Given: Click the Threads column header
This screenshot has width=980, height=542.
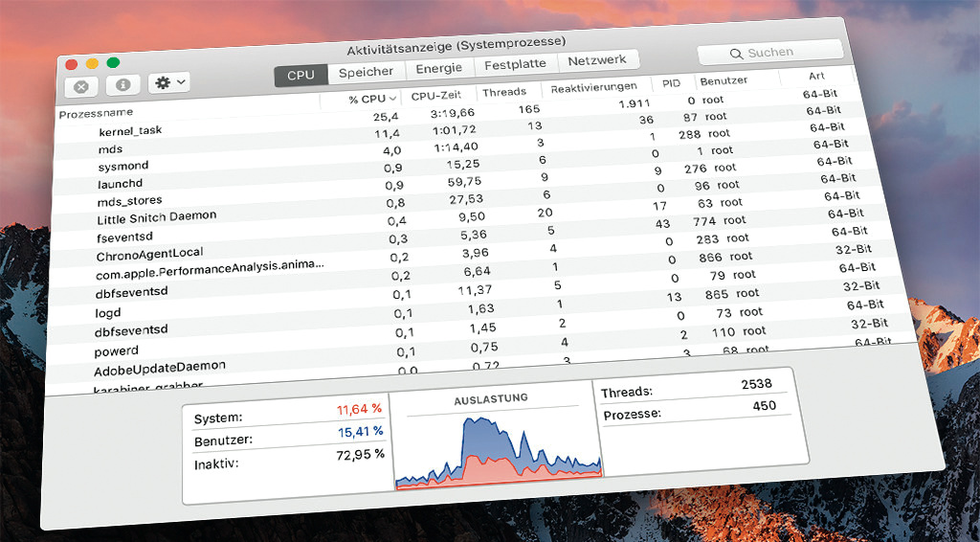Looking at the screenshot, I should (x=503, y=92).
